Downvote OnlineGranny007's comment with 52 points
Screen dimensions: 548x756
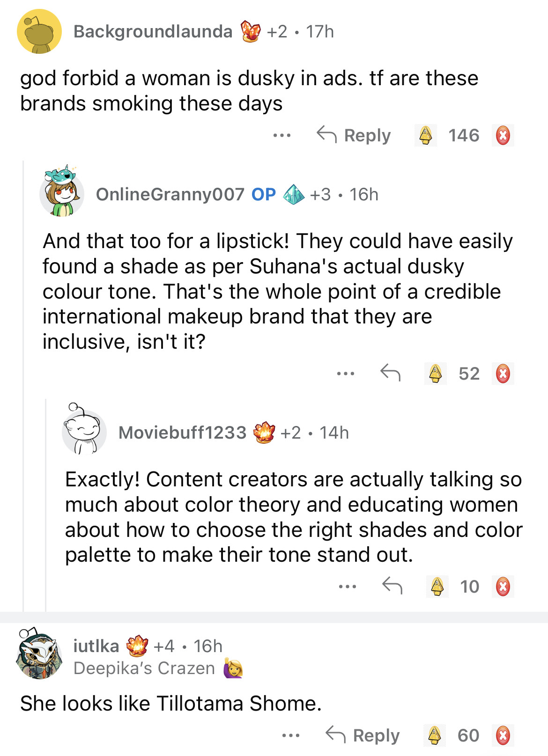503,374
